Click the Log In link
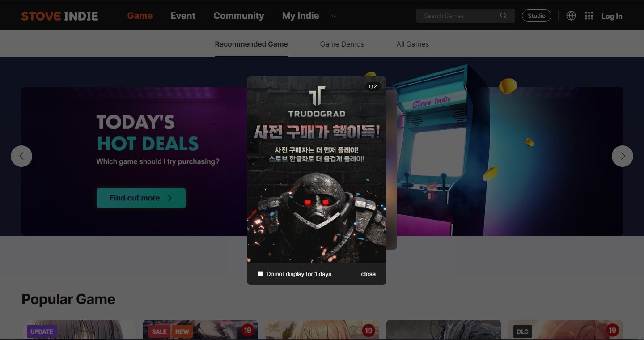Image resolution: width=644 pixels, height=340 pixels. [x=611, y=16]
